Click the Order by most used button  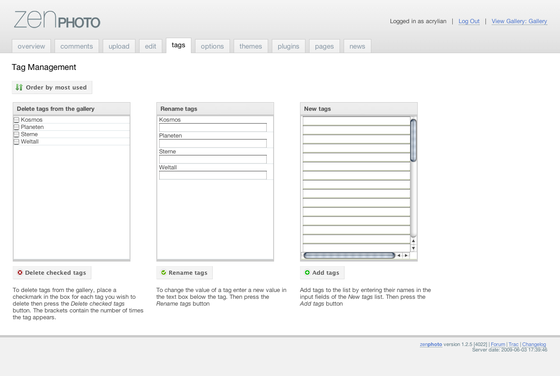[x=52, y=87]
